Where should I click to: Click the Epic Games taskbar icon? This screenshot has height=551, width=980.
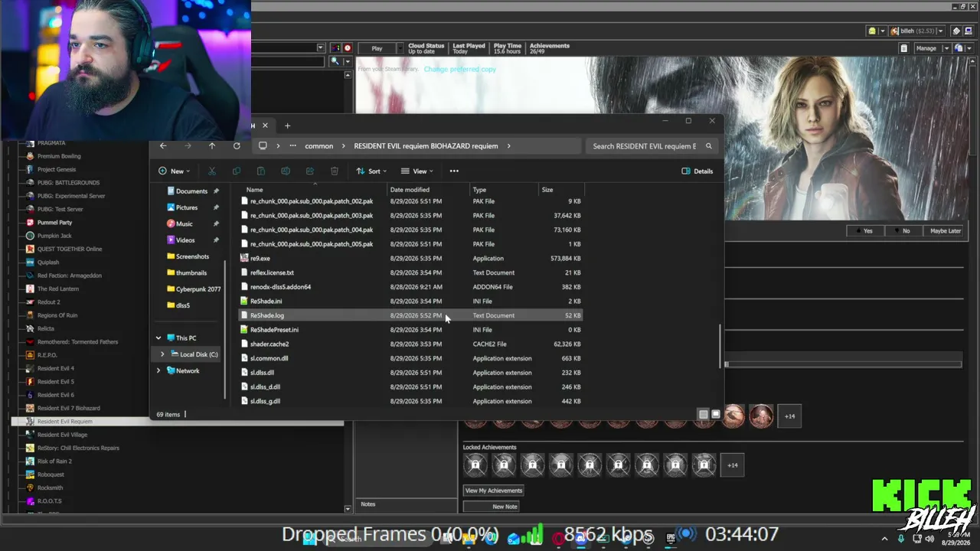(x=671, y=538)
